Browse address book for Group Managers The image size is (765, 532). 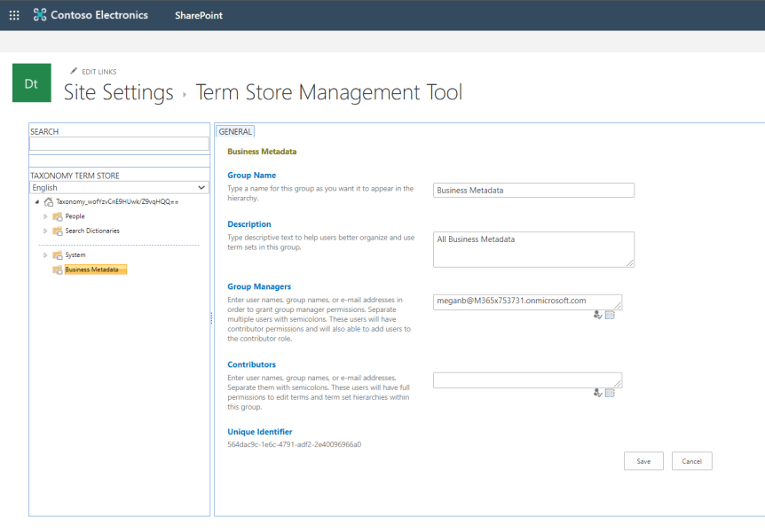pyautogui.click(x=610, y=315)
